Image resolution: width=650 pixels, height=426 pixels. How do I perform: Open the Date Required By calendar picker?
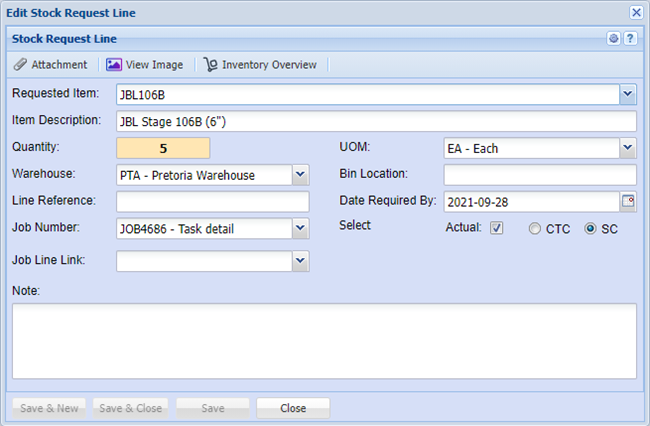point(628,201)
